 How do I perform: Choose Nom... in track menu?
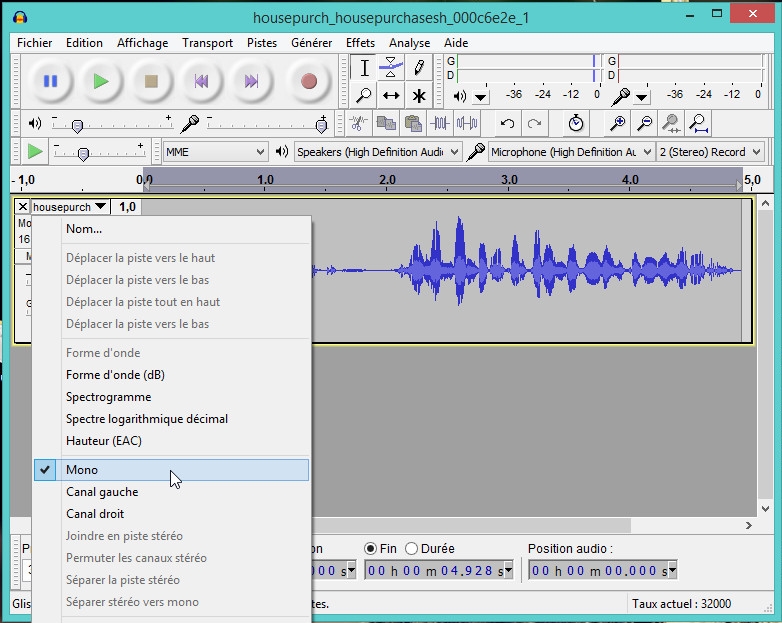point(172,229)
